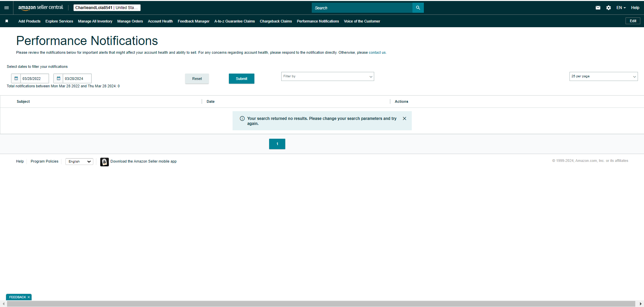Click the Subject column header
The height and width of the screenshot is (307, 644).
(23, 102)
